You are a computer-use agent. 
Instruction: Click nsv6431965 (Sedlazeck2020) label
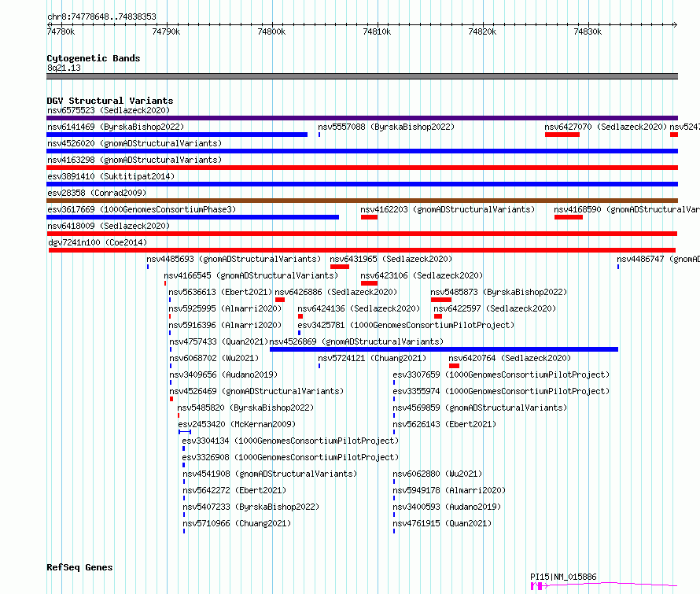tap(391, 259)
